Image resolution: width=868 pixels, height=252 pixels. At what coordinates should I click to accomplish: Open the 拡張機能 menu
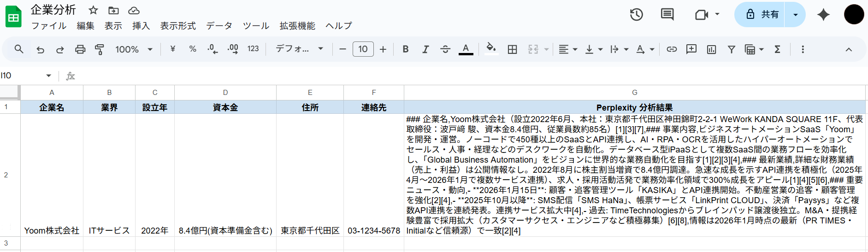click(297, 26)
